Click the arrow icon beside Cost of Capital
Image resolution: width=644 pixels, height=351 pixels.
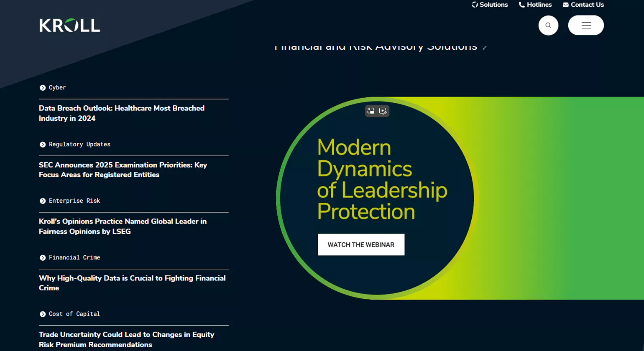43,314
